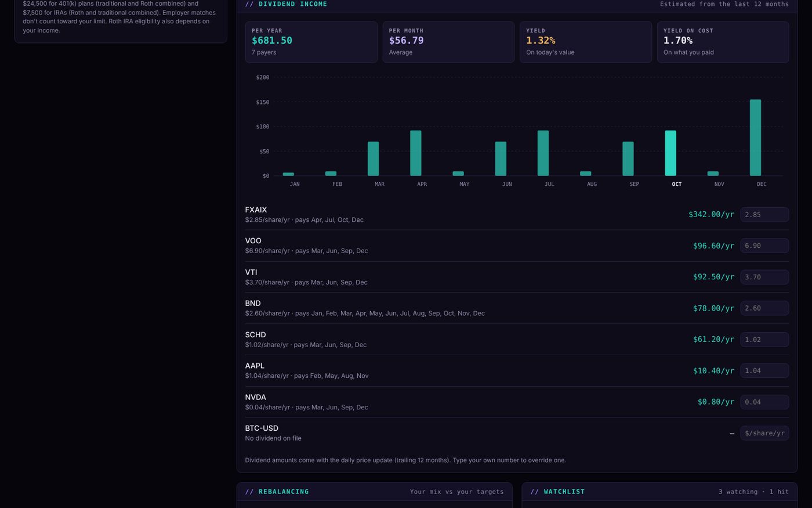Click the Rebalancing panel header
This screenshot has width=812, height=508.
tap(374, 492)
